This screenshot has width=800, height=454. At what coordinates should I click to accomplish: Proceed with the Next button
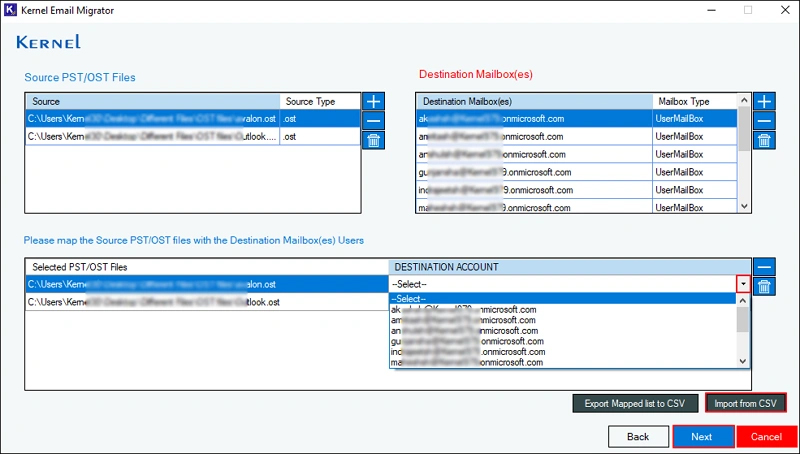[704, 437]
